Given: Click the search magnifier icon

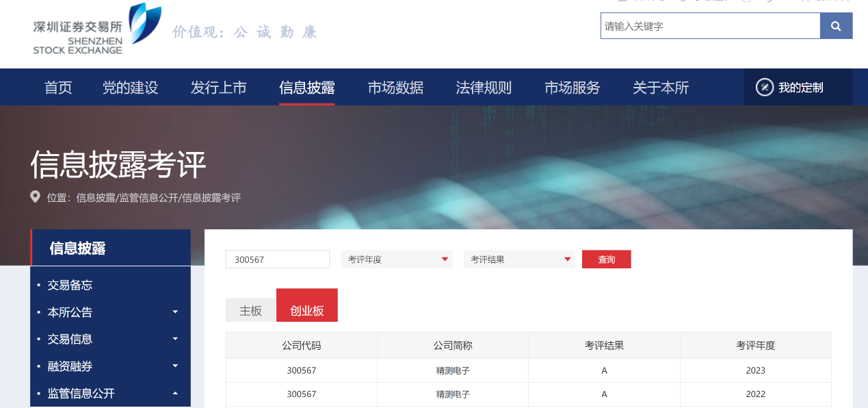Looking at the screenshot, I should click(x=836, y=26).
